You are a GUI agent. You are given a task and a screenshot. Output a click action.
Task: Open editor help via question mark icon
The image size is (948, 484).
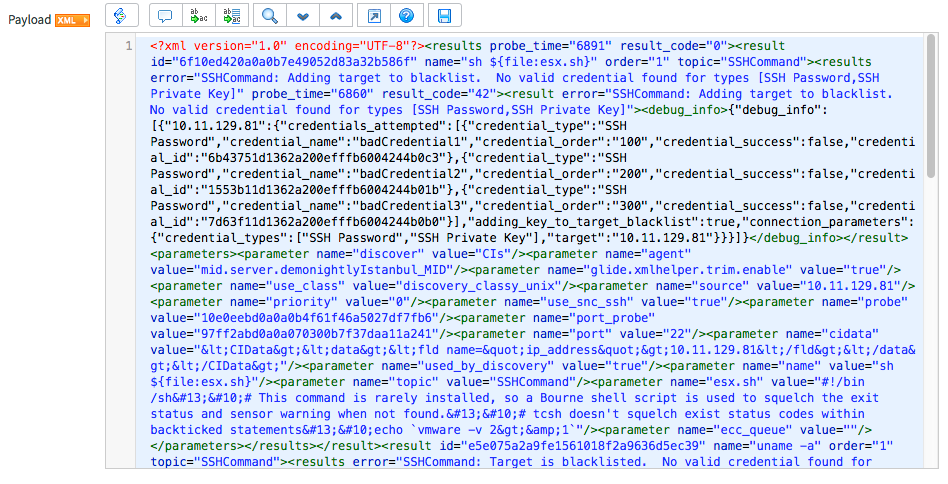406,16
